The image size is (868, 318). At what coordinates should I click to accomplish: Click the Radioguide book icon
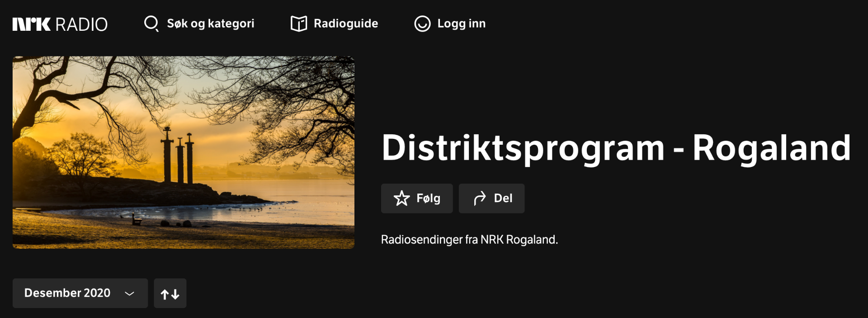(x=298, y=24)
